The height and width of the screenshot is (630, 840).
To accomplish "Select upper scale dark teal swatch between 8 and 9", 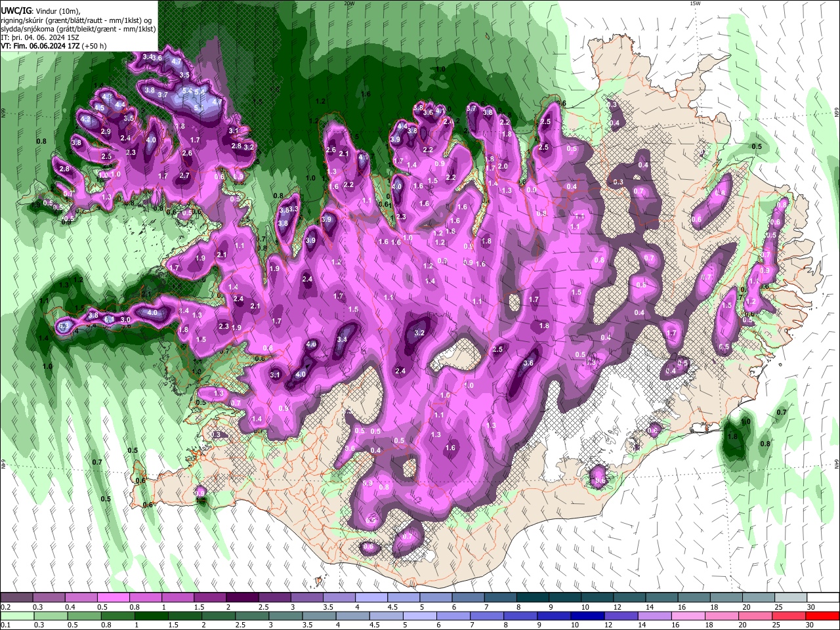I will click(533, 598).
